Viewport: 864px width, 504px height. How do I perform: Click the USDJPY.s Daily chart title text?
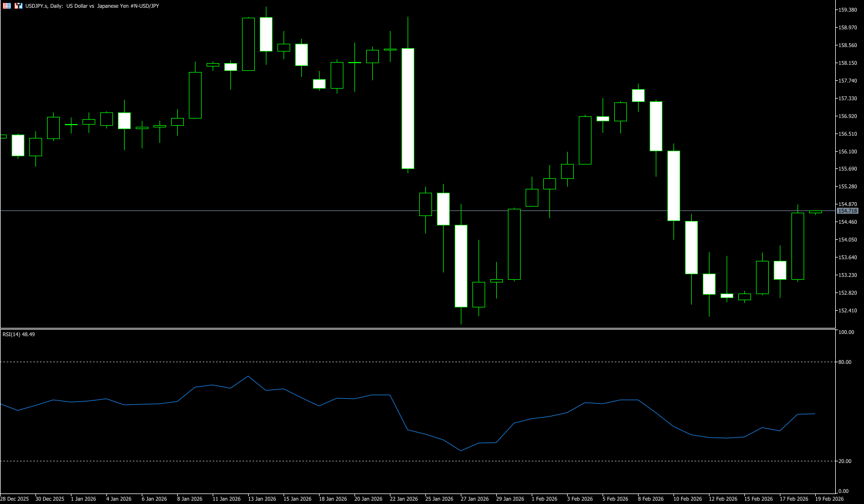pyautogui.click(x=92, y=6)
